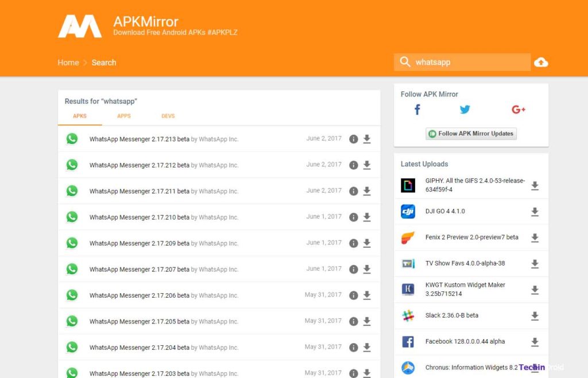Download WhatsApp Messenger 2.17.213 beta

click(367, 139)
